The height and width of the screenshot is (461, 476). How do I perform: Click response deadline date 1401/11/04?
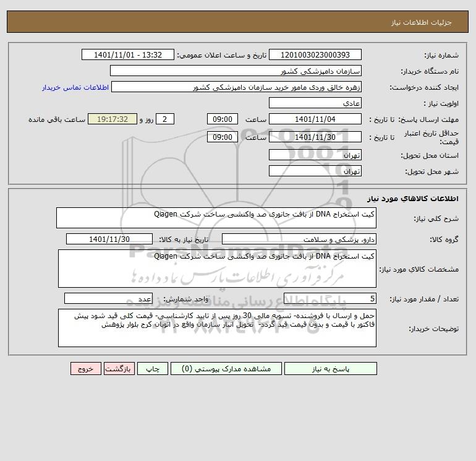click(x=315, y=119)
